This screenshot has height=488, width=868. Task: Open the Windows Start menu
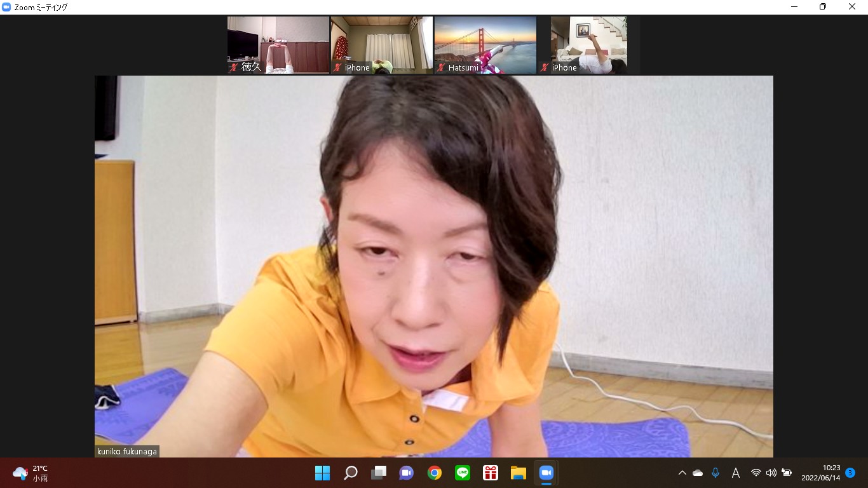pyautogui.click(x=323, y=473)
